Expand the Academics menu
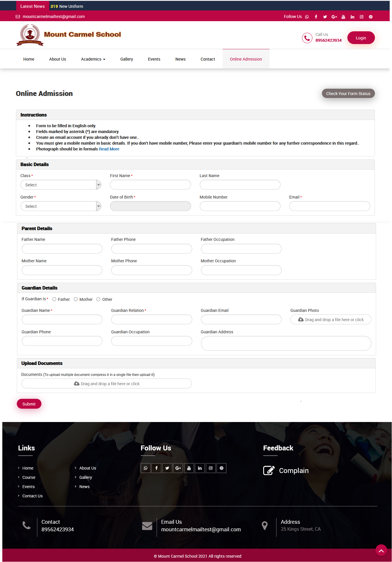The image size is (392, 562). 93,59
